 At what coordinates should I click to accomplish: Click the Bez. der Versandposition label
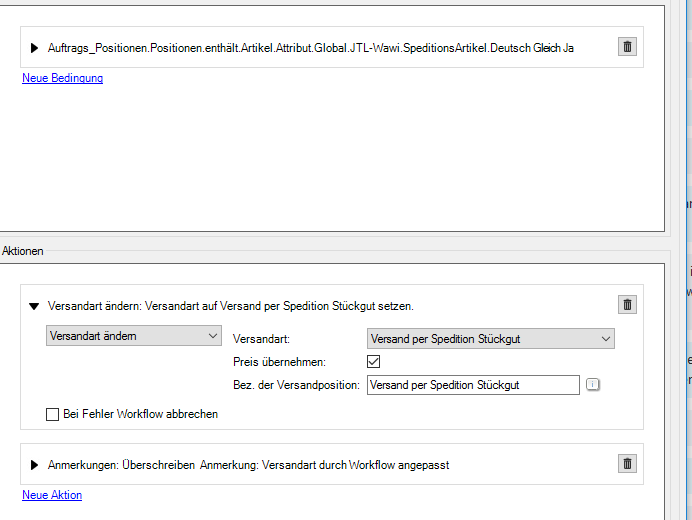295,385
